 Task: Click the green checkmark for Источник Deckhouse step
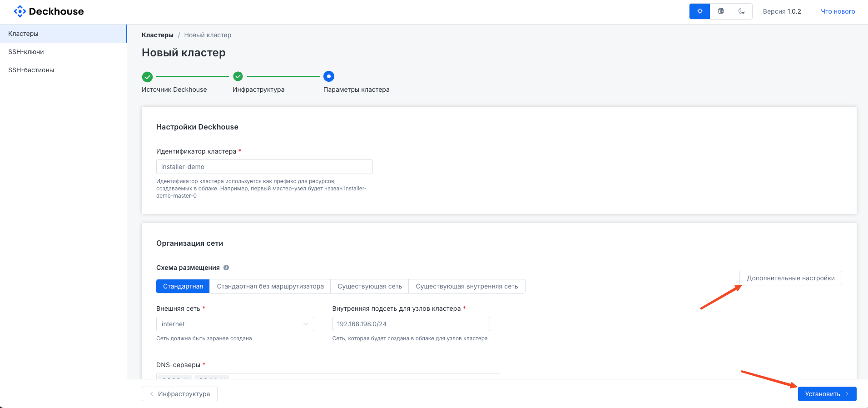click(x=147, y=76)
